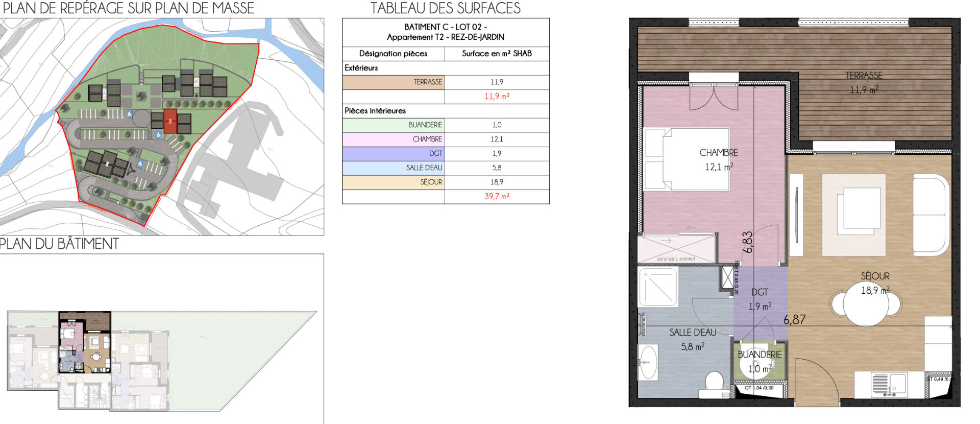Viewport: 980px width, 424px height.
Task: Click the round dining table in the Séjour
Action: 865,304
